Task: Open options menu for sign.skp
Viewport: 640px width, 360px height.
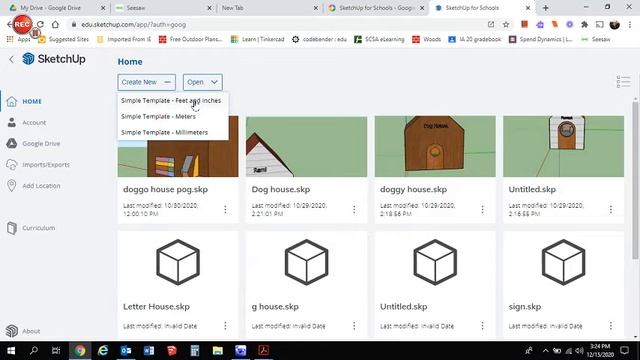Action: click(x=611, y=326)
